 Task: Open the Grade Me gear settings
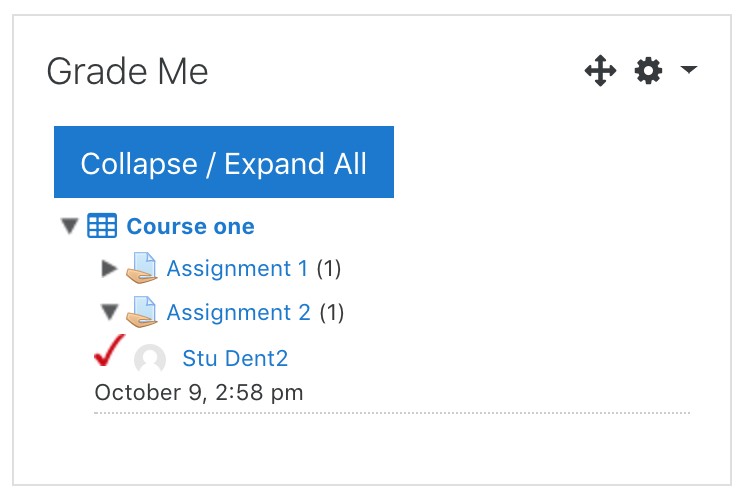point(649,71)
